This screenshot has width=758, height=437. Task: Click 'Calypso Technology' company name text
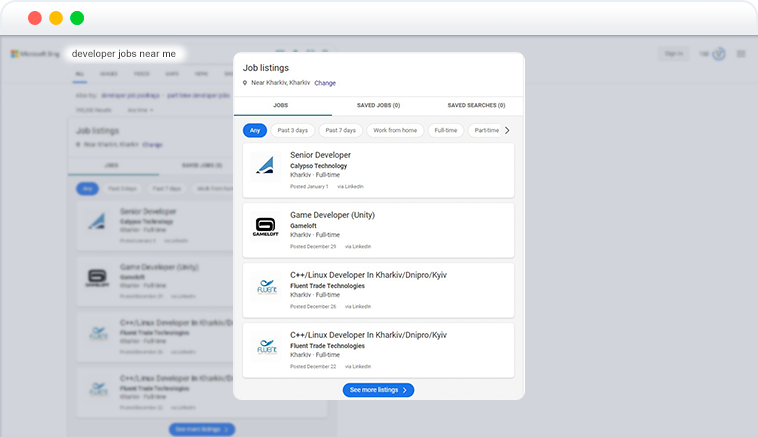coord(319,166)
